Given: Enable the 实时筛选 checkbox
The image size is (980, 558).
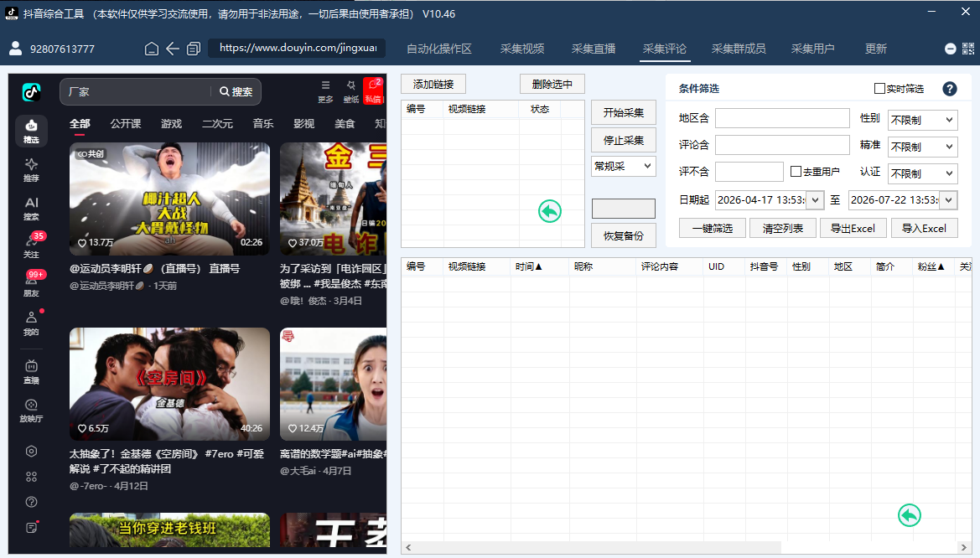Looking at the screenshot, I should click(879, 89).
